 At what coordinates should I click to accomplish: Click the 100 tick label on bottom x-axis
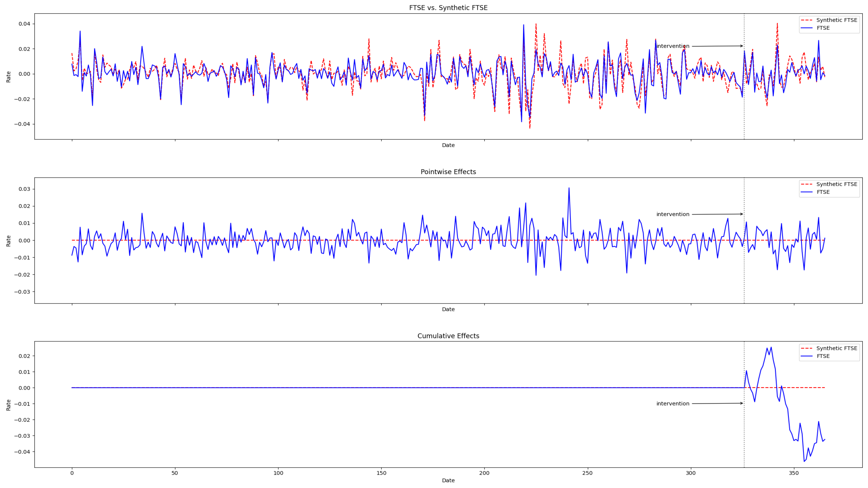click(x=278, y=473)
